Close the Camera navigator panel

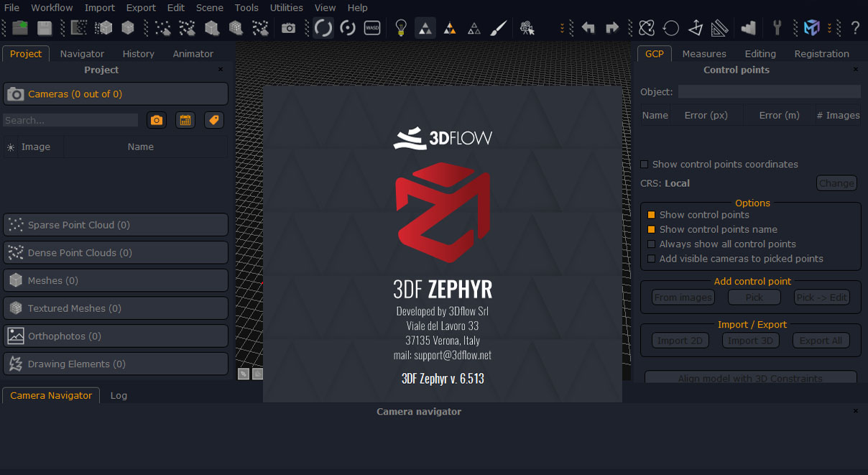pyautogui.click(x=855, y=411)
